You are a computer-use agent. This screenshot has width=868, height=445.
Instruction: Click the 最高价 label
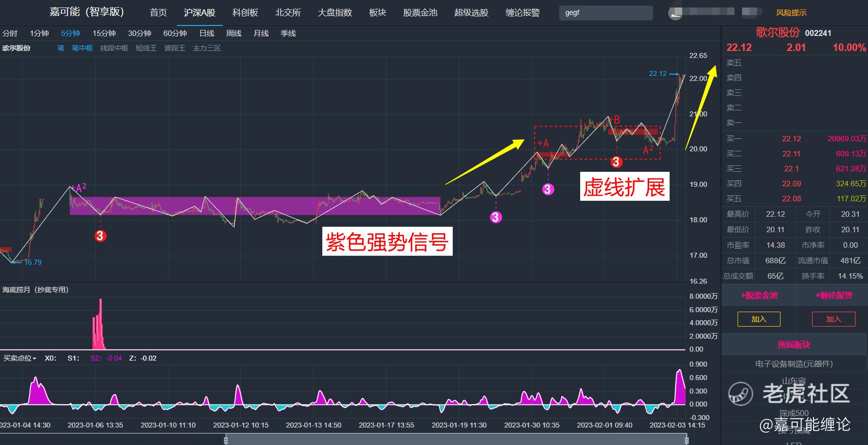tap(738, 214)
